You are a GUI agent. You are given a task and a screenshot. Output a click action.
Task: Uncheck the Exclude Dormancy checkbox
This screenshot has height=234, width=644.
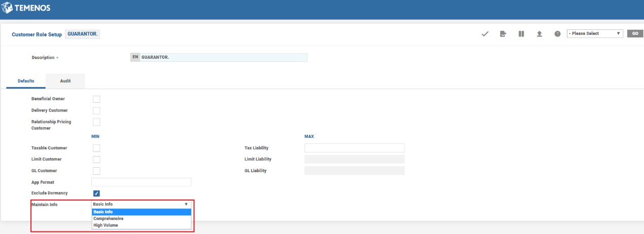[96, 193]
